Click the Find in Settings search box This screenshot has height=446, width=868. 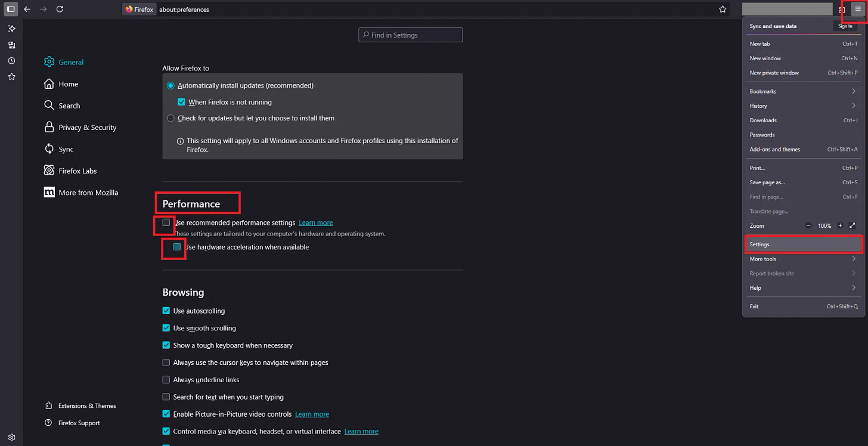(410, 35)
